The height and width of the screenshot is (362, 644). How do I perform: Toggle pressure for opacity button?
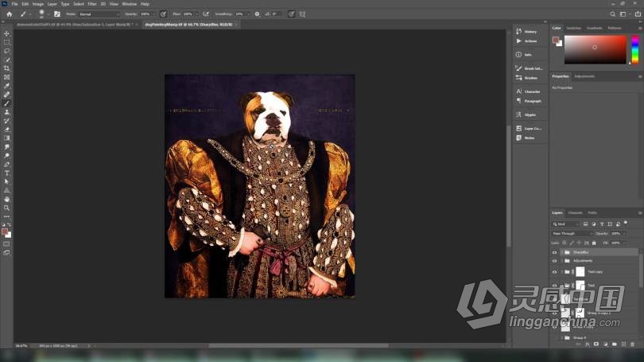(x=164, y=14)
